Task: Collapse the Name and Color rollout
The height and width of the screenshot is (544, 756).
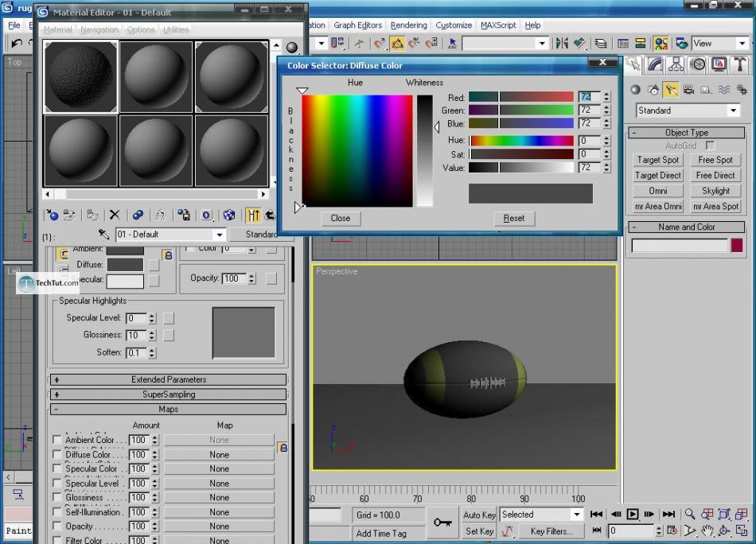Action: point(687,227)
